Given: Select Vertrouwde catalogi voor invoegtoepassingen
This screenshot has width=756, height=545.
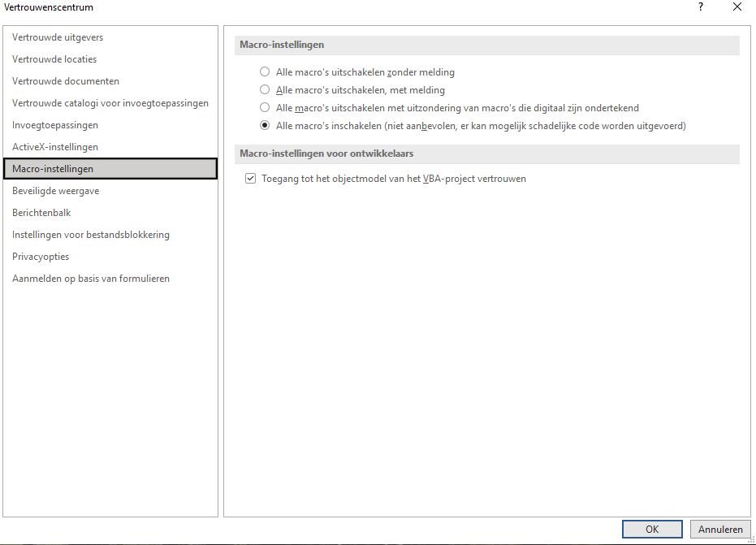Looking at the screenshot, I should pyautogui.click(x=110, y=102).
